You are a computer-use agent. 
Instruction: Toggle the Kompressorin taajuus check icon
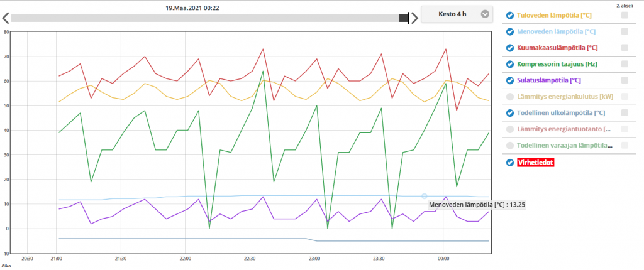point(510,64)
